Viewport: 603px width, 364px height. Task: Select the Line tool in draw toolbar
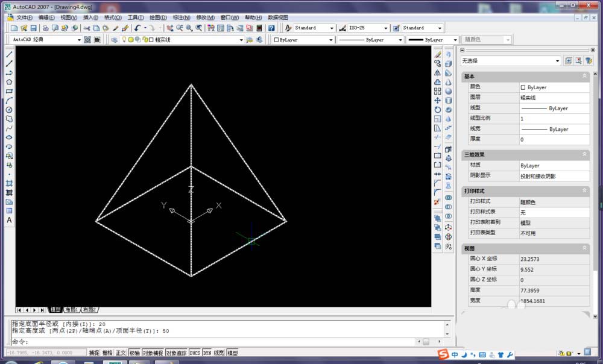9,54
